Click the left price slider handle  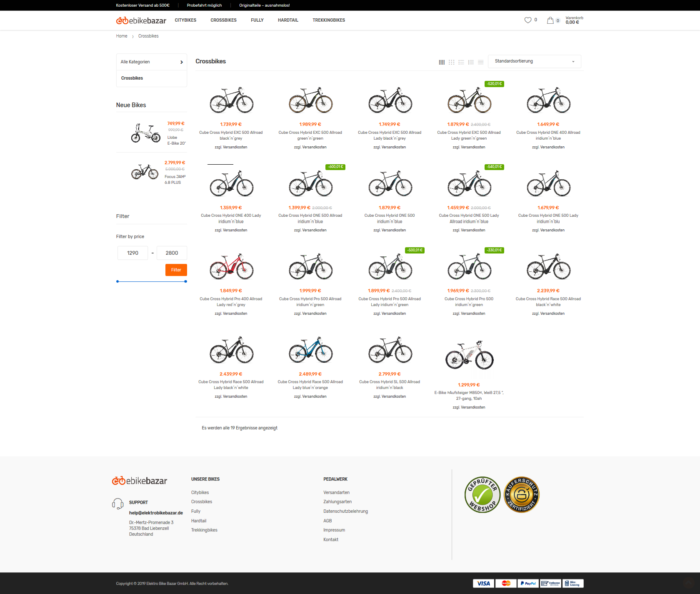click(117, 281)
